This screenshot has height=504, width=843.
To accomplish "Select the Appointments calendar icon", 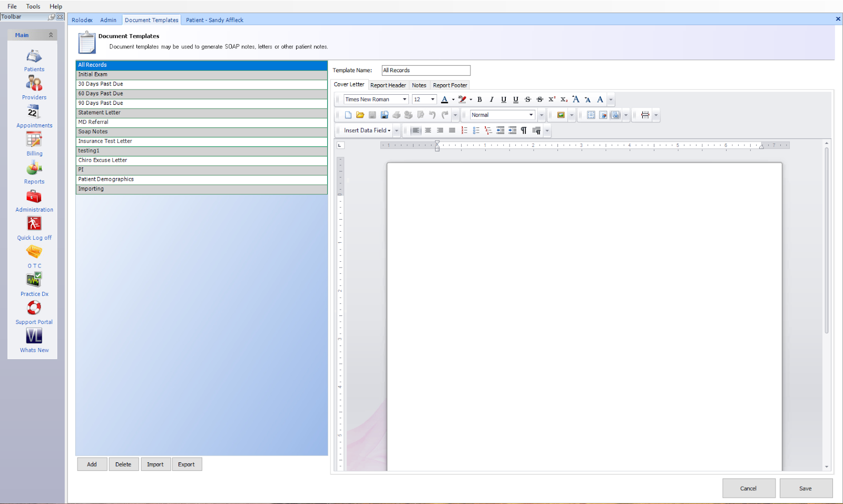I will coord(34,113).
